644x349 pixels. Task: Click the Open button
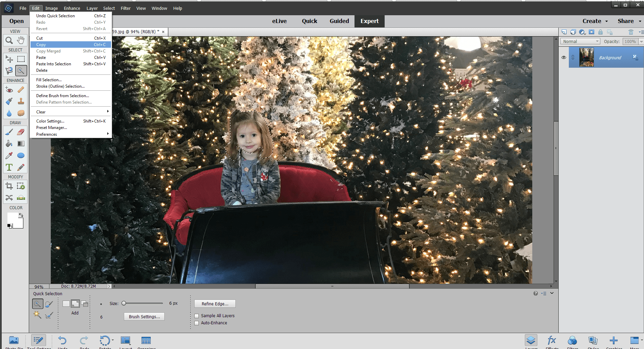tap(16, 21)
